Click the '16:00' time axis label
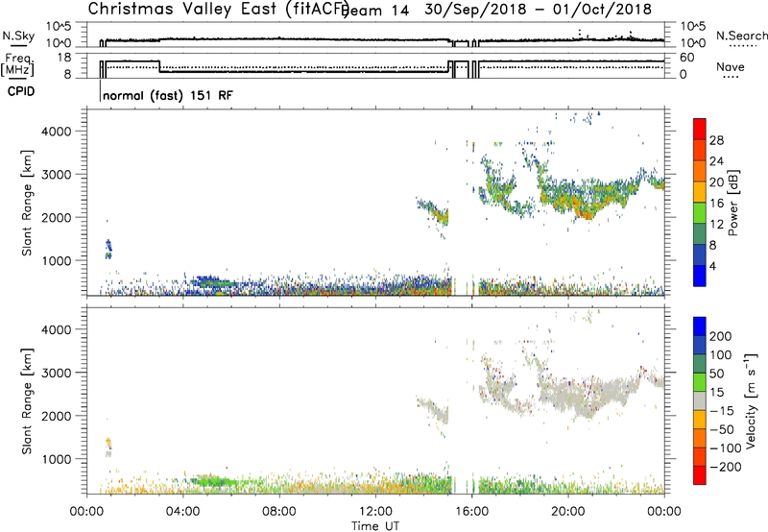This screenshot has height=532, width=768. click(472, 512)
